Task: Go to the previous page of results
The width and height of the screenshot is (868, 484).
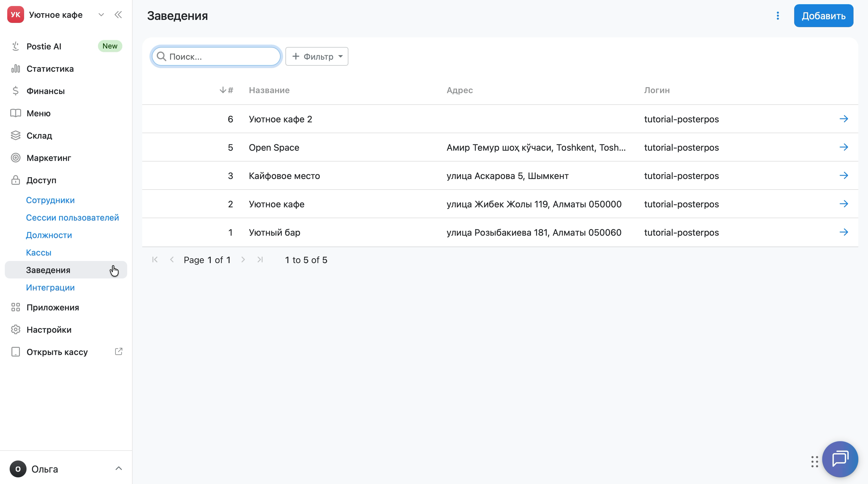Action: pyautogui.click(x=172, y=259)
